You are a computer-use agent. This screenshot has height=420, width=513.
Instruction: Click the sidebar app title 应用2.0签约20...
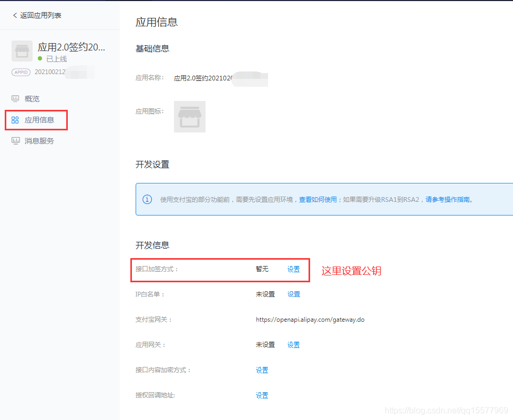pos(71,47)
